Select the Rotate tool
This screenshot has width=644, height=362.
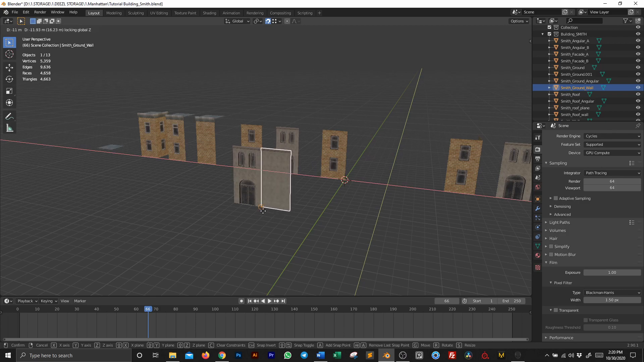click(x=9, y=79)
